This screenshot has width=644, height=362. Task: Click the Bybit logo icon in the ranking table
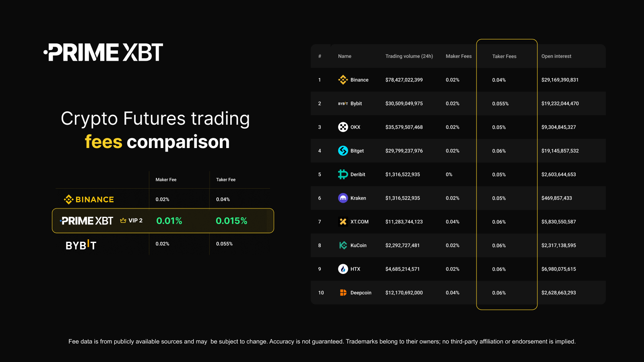pyautogui.click(x=343, y=104)
